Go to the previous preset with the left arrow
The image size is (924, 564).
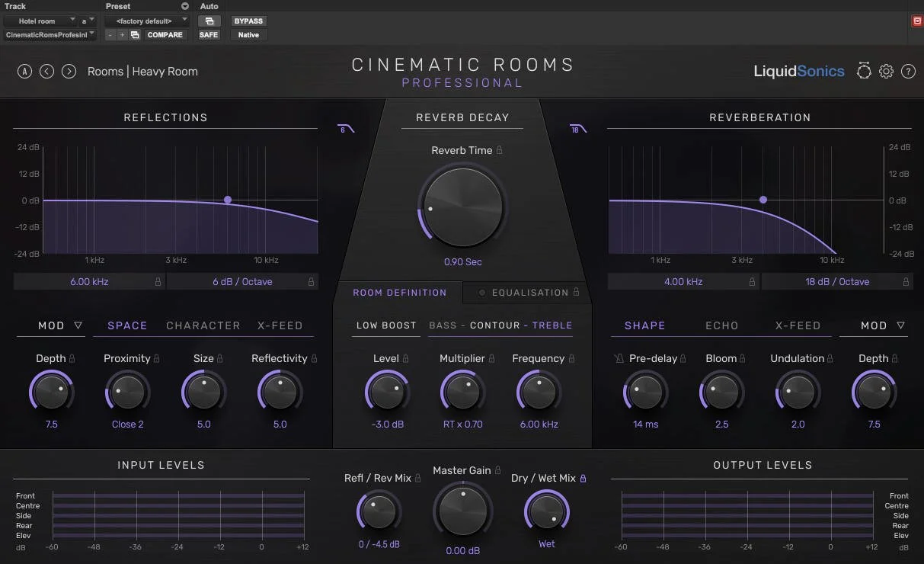46,71
